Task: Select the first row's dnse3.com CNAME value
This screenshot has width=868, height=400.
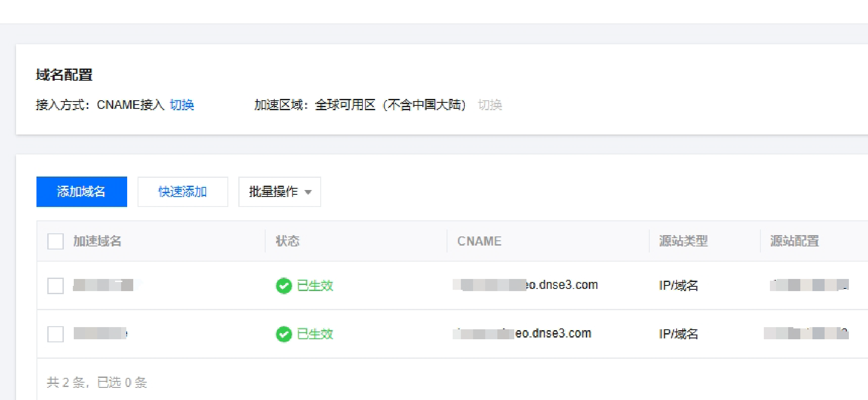Action: click(526, 285)
